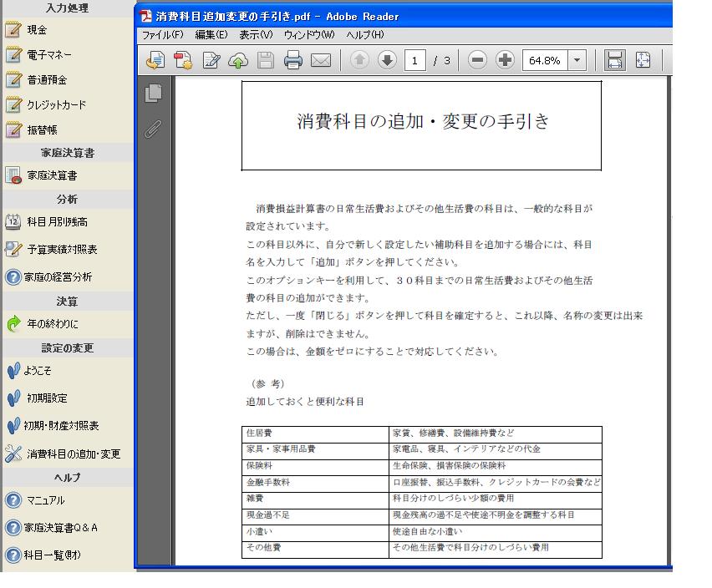Zoom in with the plus button

pos(505,60)
